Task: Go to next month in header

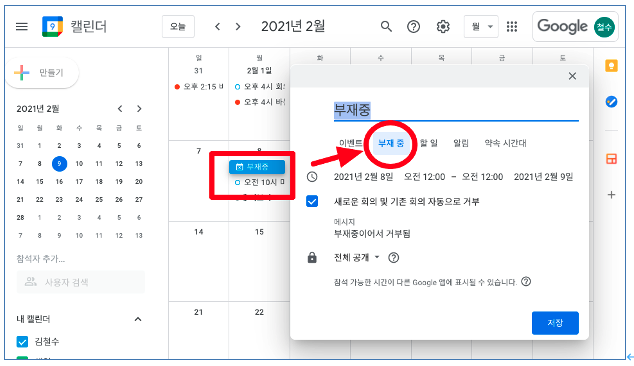Action: (x=238, y=27)
